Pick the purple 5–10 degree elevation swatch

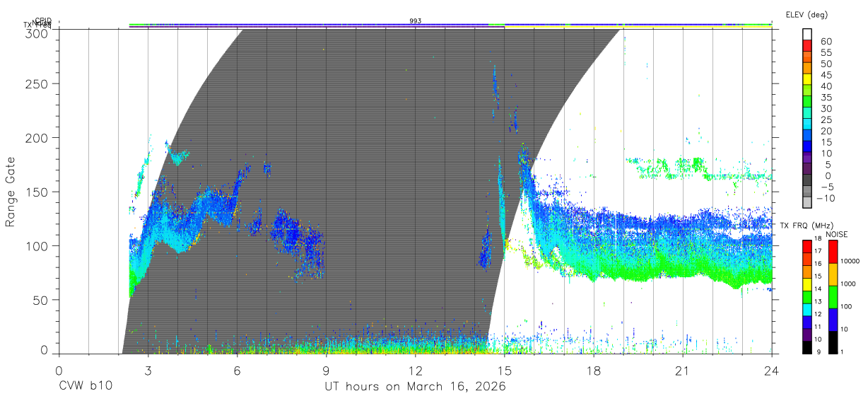pyautogui.click(x=807, y=158)
